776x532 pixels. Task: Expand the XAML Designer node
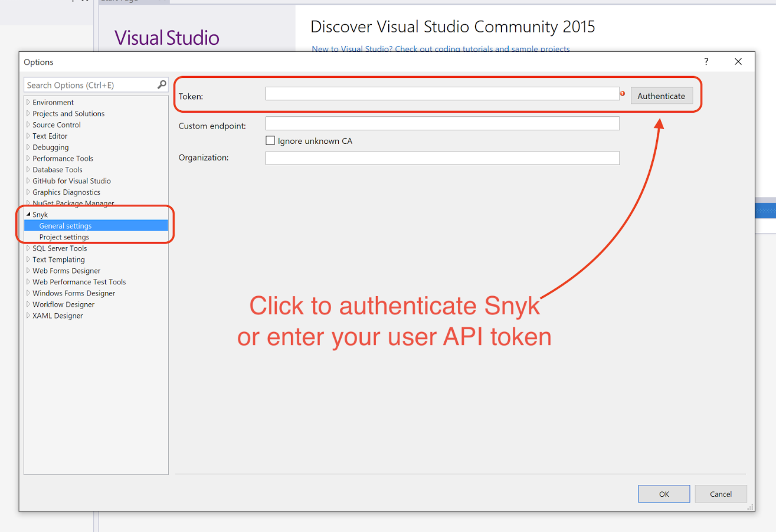(28, 316)
